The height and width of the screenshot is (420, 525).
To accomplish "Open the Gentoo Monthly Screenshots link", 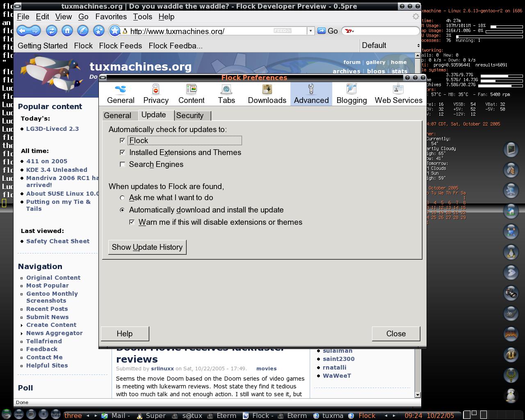I will click(x=52, y=297).
